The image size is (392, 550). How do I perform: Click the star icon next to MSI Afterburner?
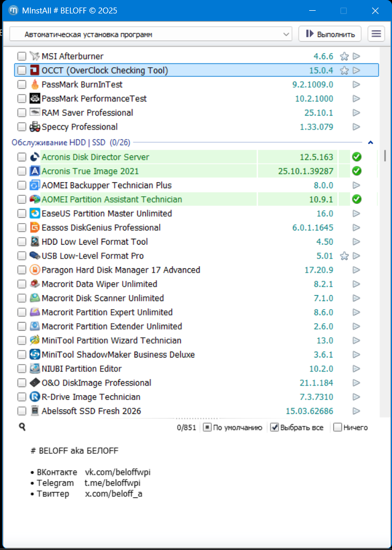point(344,56)
